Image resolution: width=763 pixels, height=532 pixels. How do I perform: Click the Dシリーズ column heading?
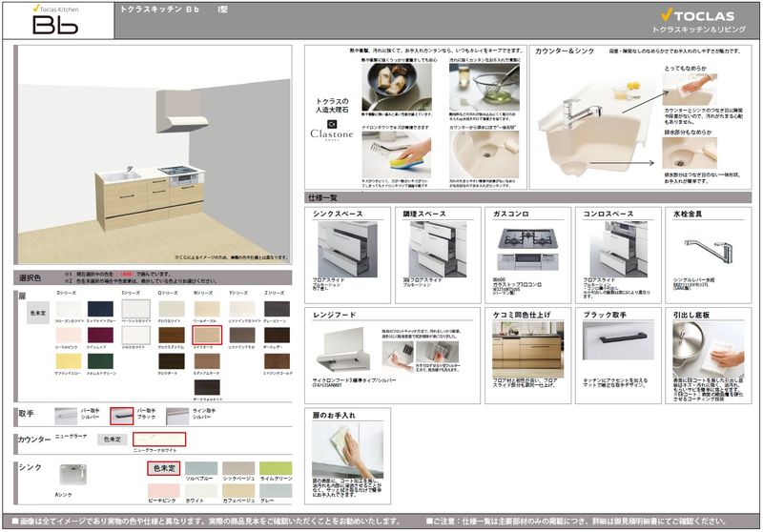coord(66,294)
